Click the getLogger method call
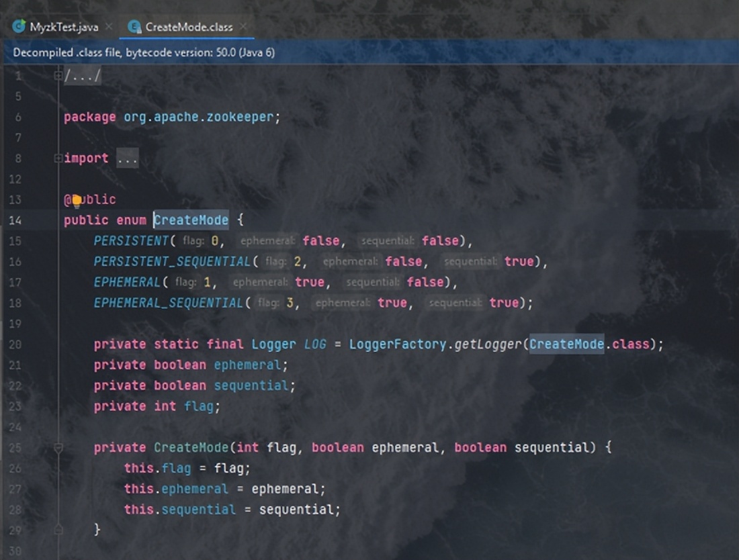This screenshot has height=560, width=739. (x=488, y=344)
